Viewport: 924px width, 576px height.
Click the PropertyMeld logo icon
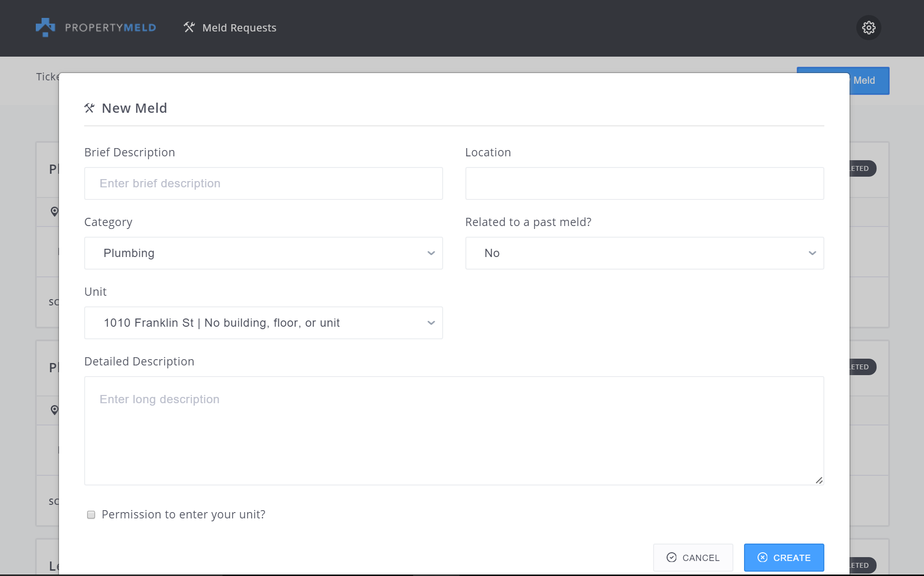[x=45, y=28]
